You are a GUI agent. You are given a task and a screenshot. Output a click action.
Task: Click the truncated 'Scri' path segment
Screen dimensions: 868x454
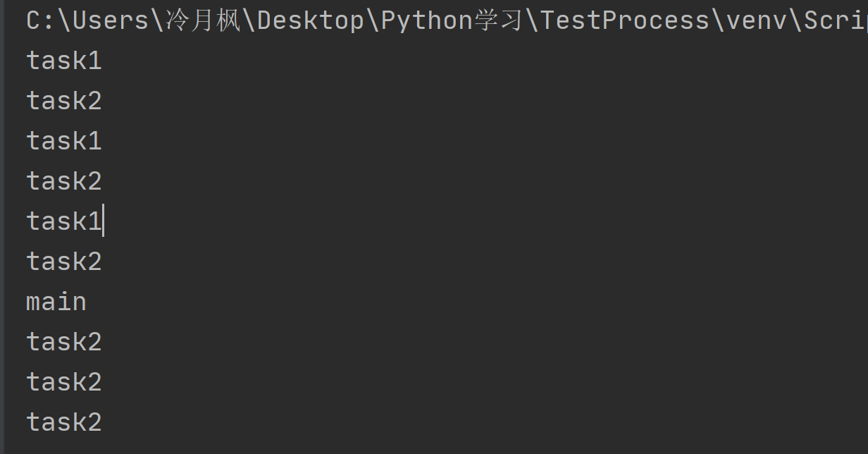tap(836, 21)
